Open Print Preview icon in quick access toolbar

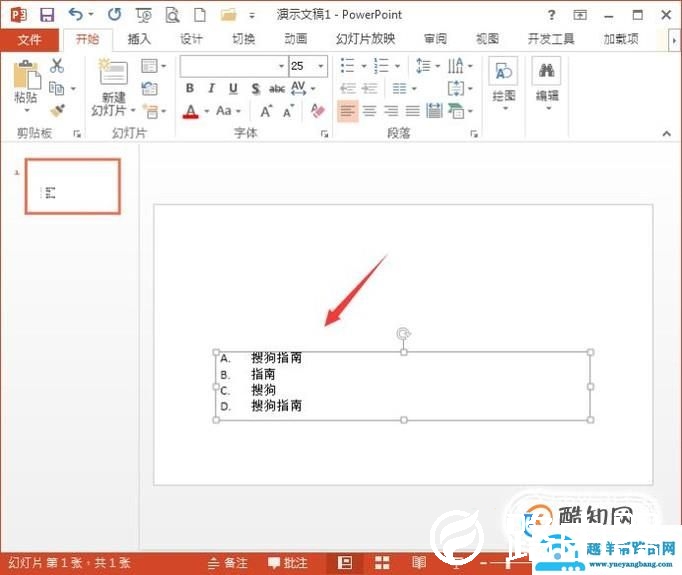click(x=172, y=15)
